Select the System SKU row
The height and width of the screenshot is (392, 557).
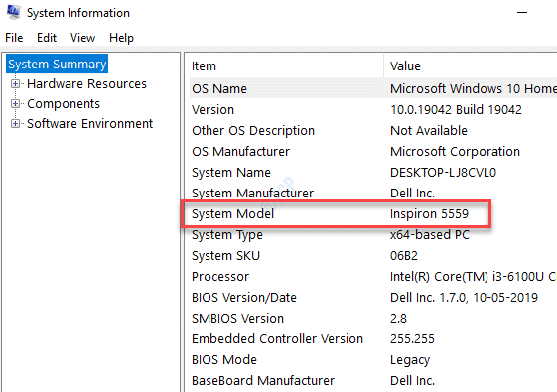pos(373,256)
